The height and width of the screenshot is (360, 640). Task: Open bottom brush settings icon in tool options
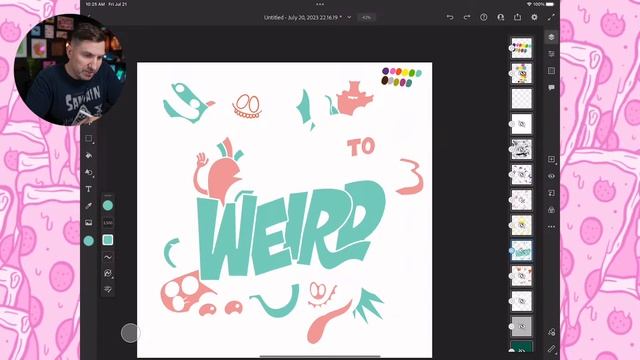108,289
